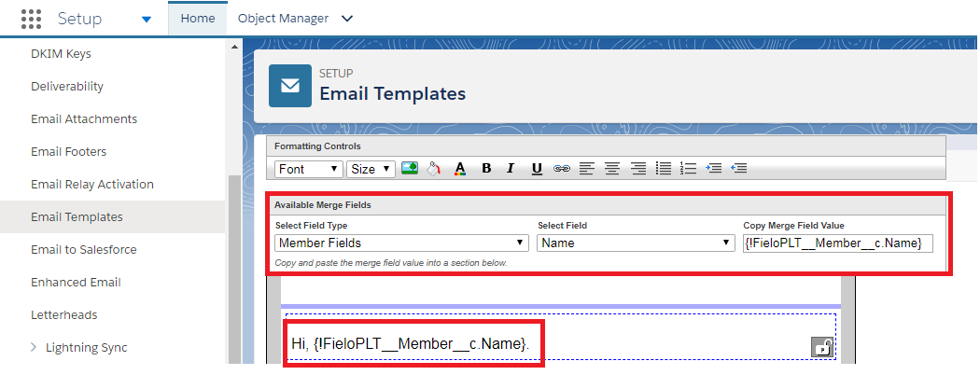Switch to the Home tab
The height and width of the screenshot is (375, 980).
(198, 18)
